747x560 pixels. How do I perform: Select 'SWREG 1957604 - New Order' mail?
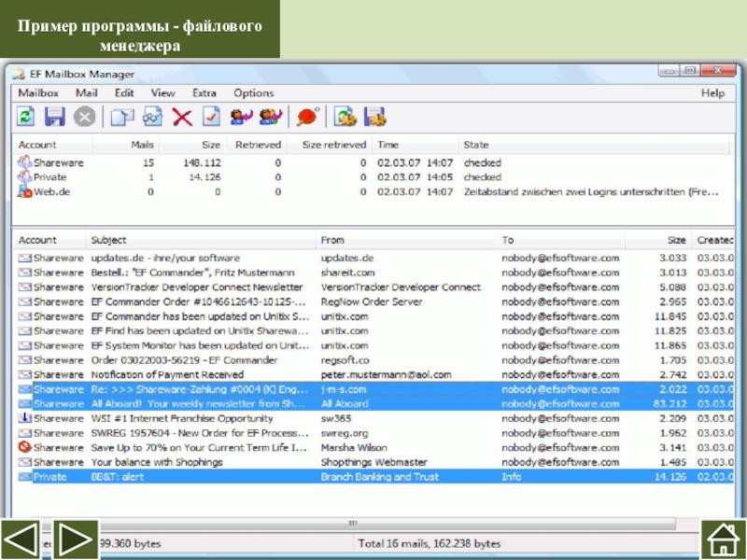coord(375,433)
